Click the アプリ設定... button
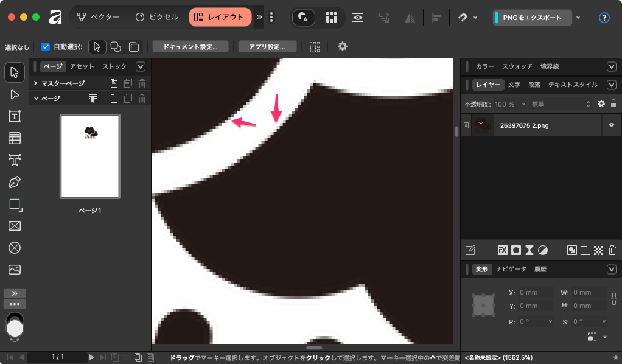622x364 pixels. click(268, 47)
